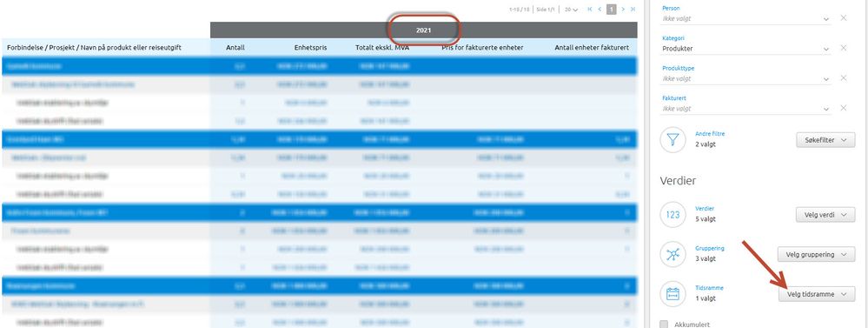Click the Forbindelse / Prosjekt / Navn header
The height and width of the screenshot is (328, 868).
coord(94,48)
